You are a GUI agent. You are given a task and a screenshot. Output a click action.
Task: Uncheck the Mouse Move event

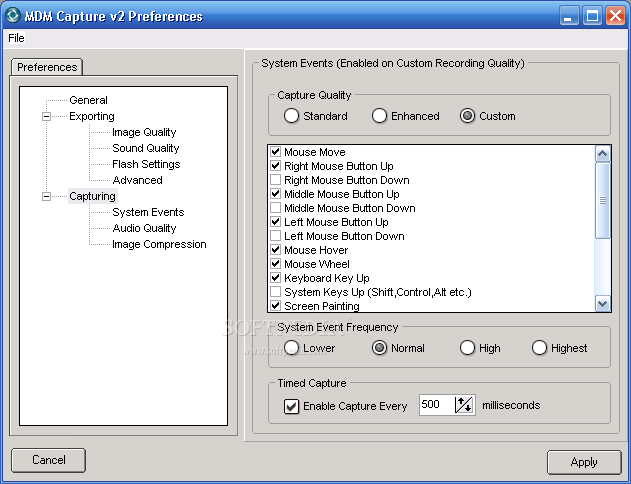coord(275,152)
